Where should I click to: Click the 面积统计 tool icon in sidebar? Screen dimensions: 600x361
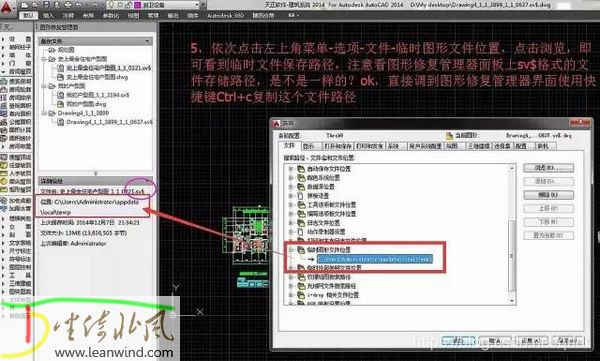click(3, 138)
